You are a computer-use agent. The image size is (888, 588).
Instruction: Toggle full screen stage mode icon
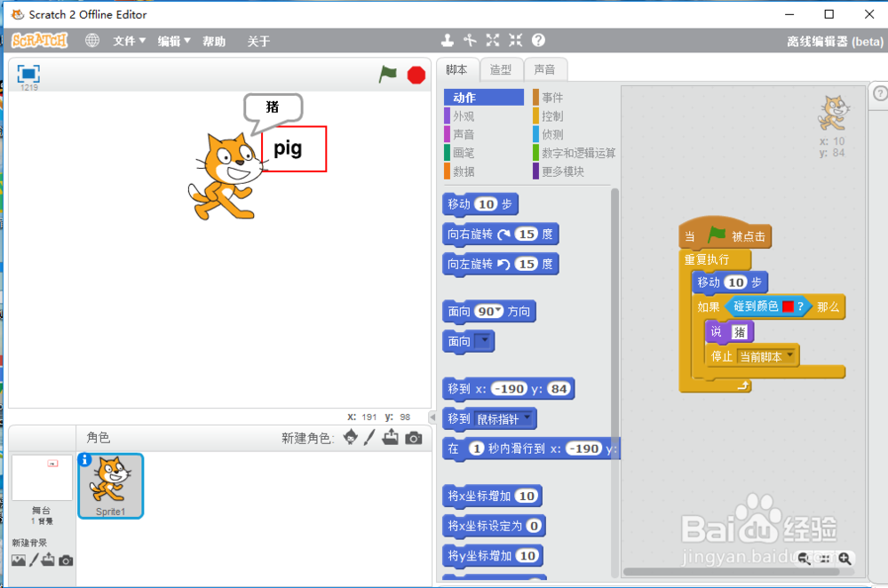click(x=28, y=74)
